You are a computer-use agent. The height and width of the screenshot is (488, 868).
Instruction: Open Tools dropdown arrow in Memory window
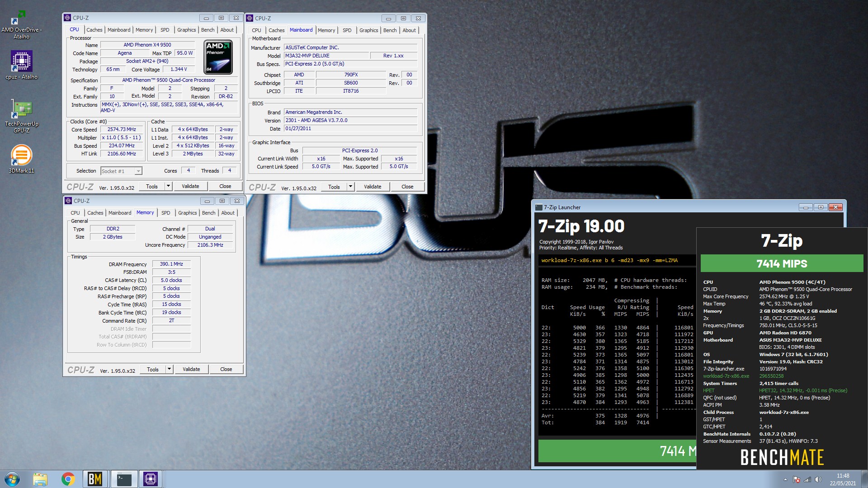[169, 369]
